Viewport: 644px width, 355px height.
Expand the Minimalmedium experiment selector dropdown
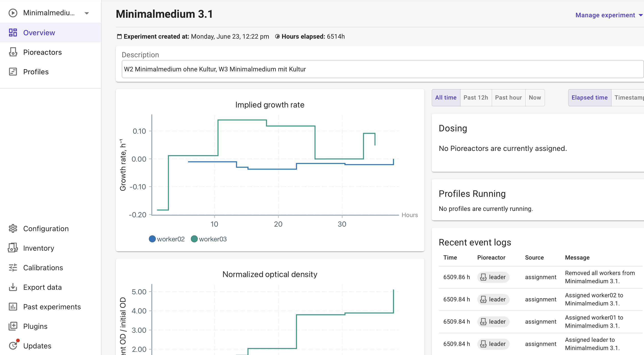pyautogui.click(x=87, y=13)
